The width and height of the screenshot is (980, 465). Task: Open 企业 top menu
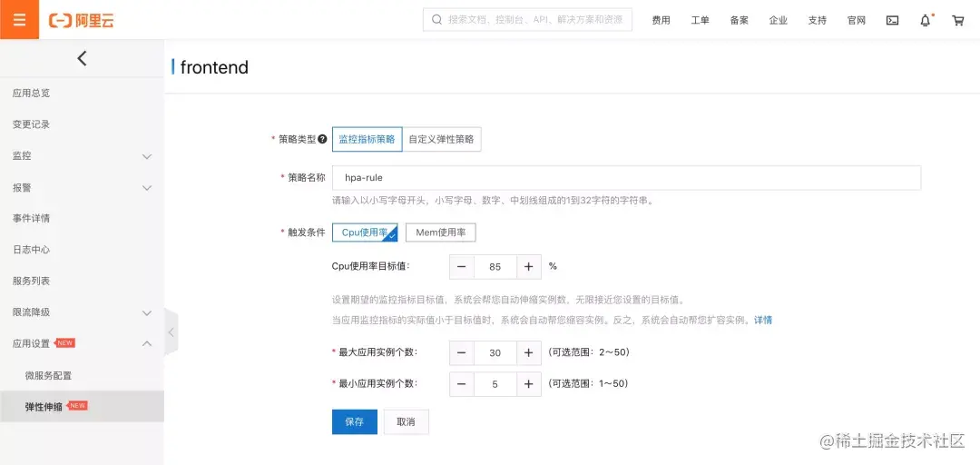[779, 20]
